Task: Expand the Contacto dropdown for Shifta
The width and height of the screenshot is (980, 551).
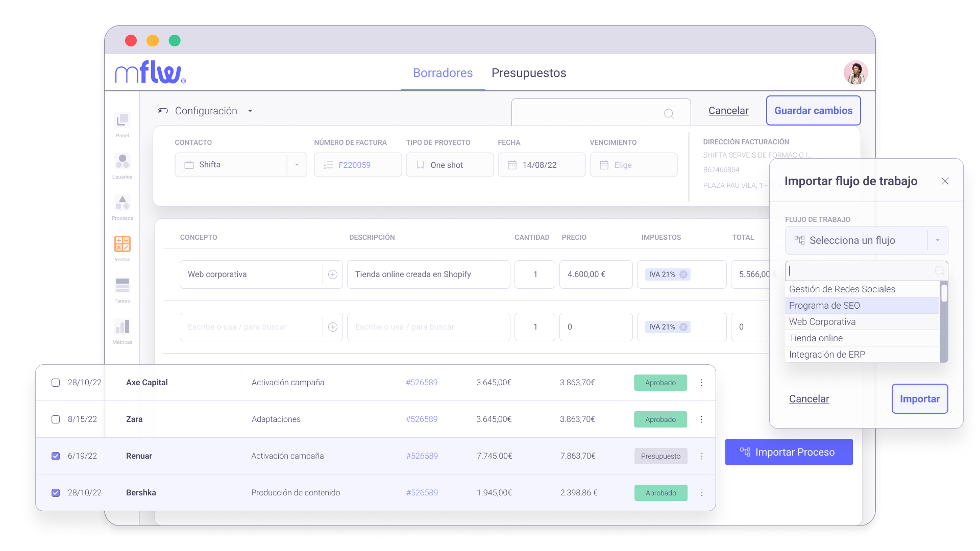Action: coord(297,164)
